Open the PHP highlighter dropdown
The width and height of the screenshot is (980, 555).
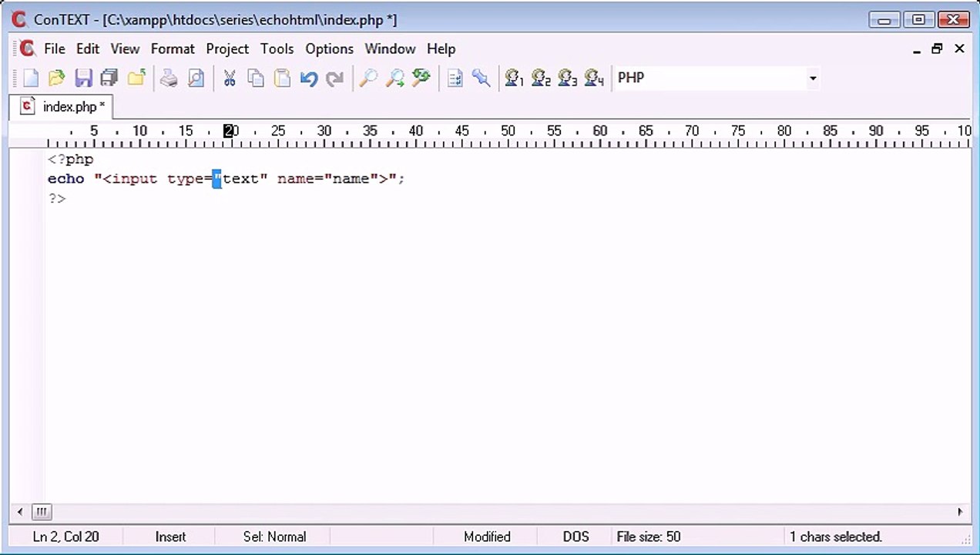pos(812,78)
